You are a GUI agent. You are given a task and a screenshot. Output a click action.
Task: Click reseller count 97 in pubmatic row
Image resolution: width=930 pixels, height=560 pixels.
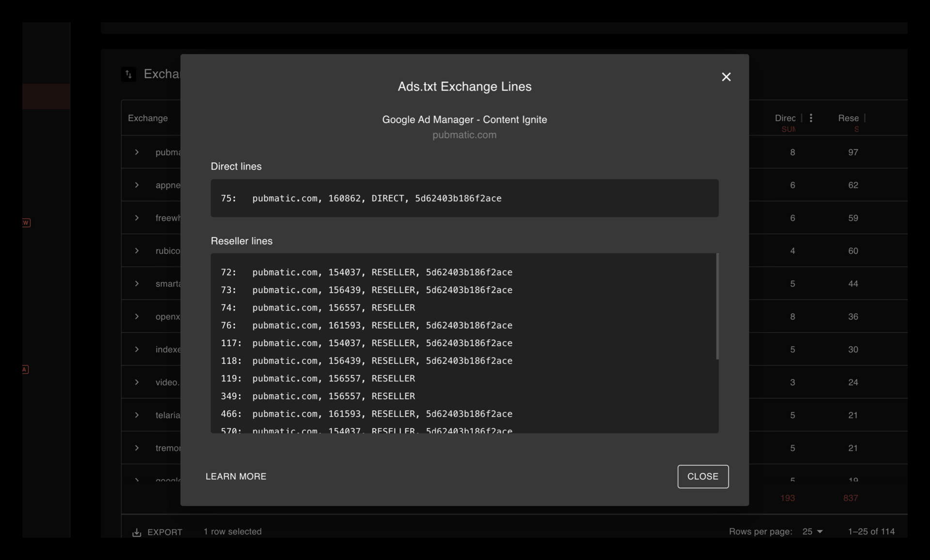coord(853,152)
